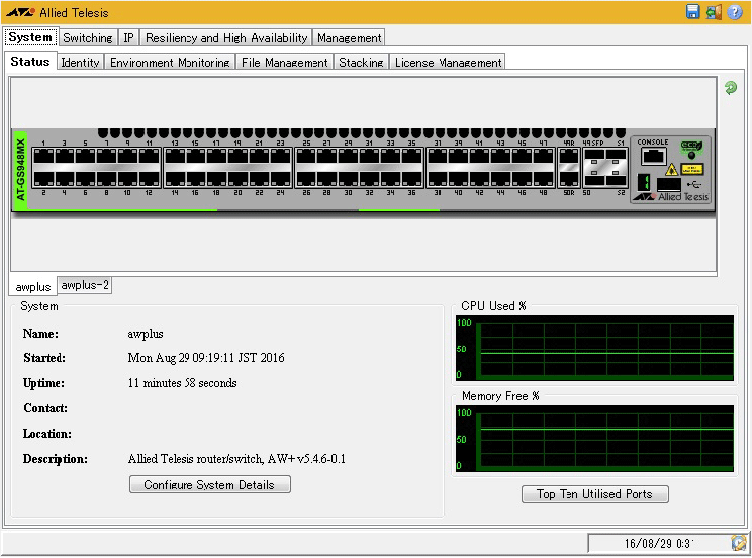Viewport: 752px width, 558px height.
Task: Select port 24 on the switch diagram
Action: [280, 178]
